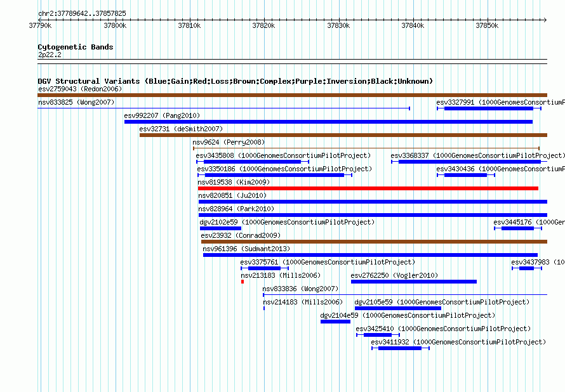Click the esv3437983 blue bar

[x=526, y=268]
